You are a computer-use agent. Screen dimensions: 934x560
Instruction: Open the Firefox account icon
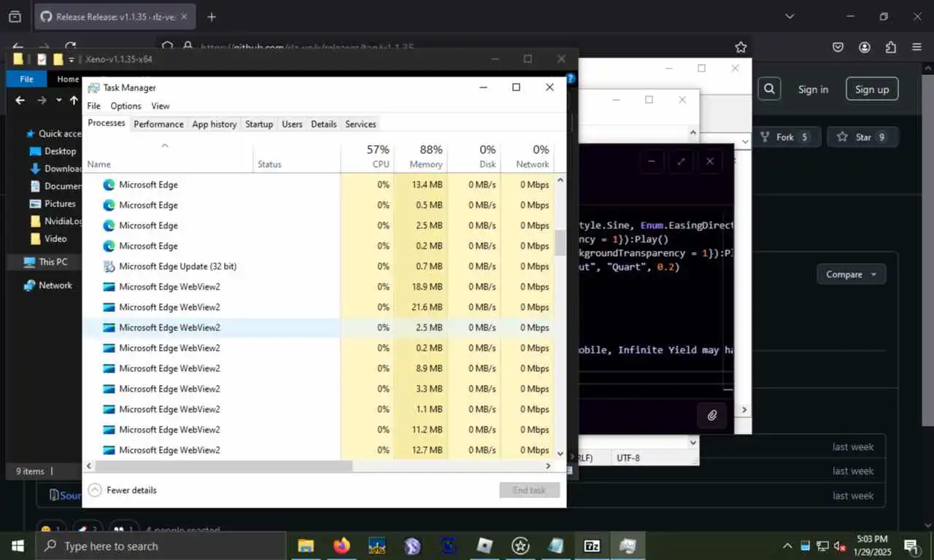[x=865, y=47]
